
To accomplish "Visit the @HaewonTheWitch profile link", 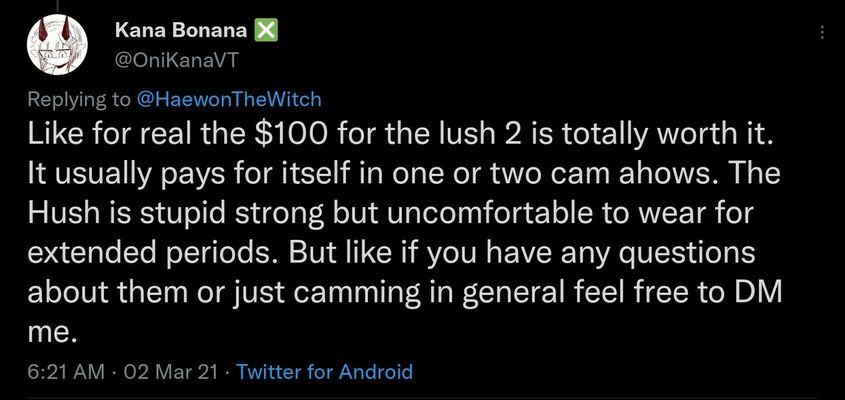I will coord(229,99).
